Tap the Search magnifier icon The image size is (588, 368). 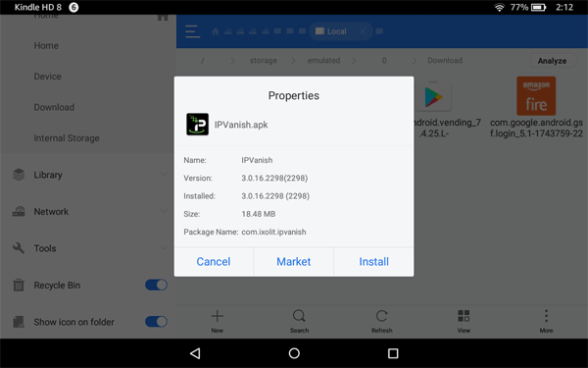coord(299,316)
